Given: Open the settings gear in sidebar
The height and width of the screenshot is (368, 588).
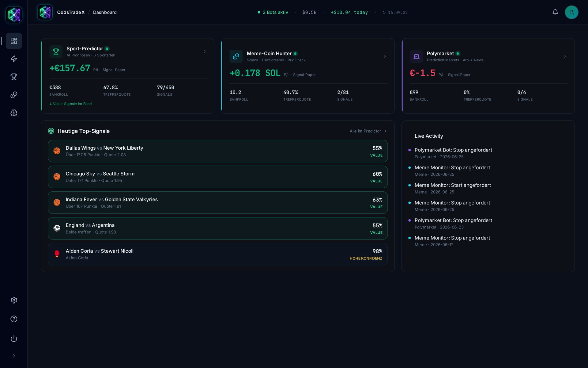Looking at the screenshot, I should tap(14, 300).
